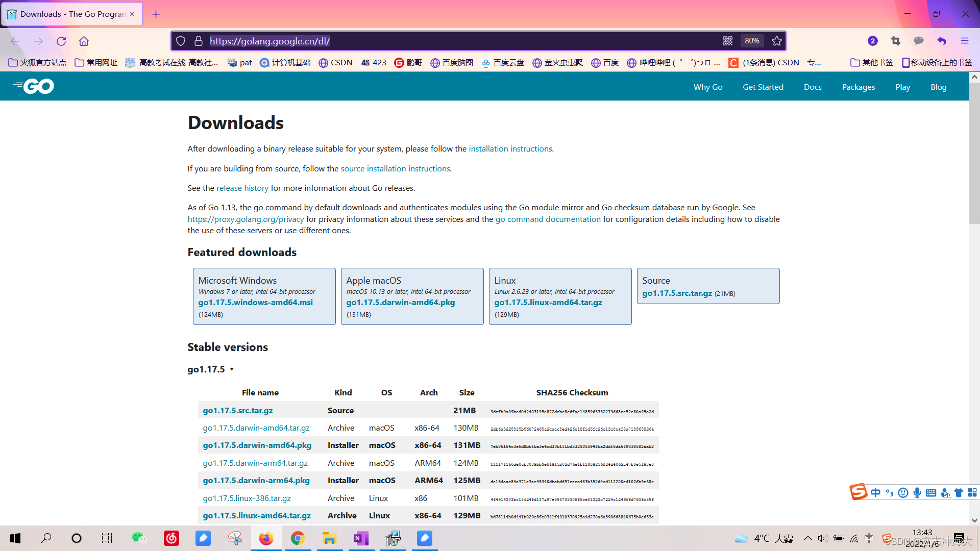This screenshot has width=980, height=551.
Task: Open the 80% zoom level indicator
Action: pyautogui.click(x=752, y=41)
